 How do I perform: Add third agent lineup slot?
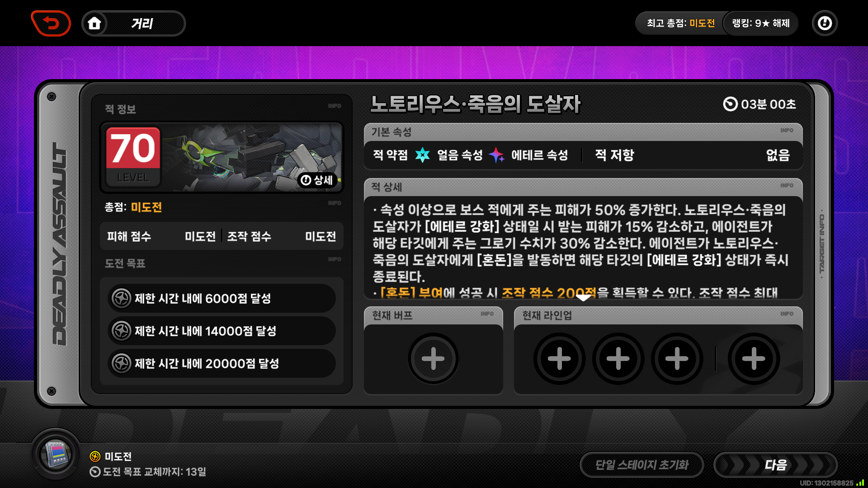[677, 359]
